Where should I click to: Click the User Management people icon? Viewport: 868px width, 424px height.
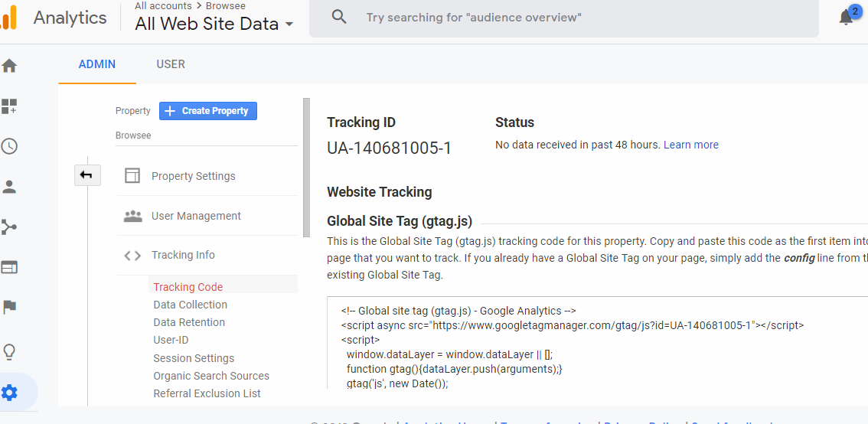(x=133, y=216)
